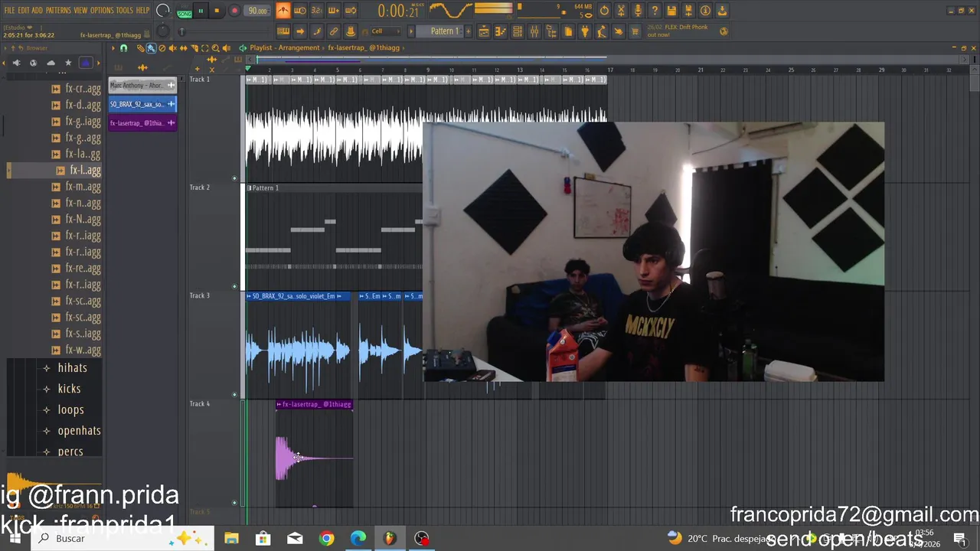Toggle playlist magnet snap icon
Screen dimensions: 980x551
123,48
